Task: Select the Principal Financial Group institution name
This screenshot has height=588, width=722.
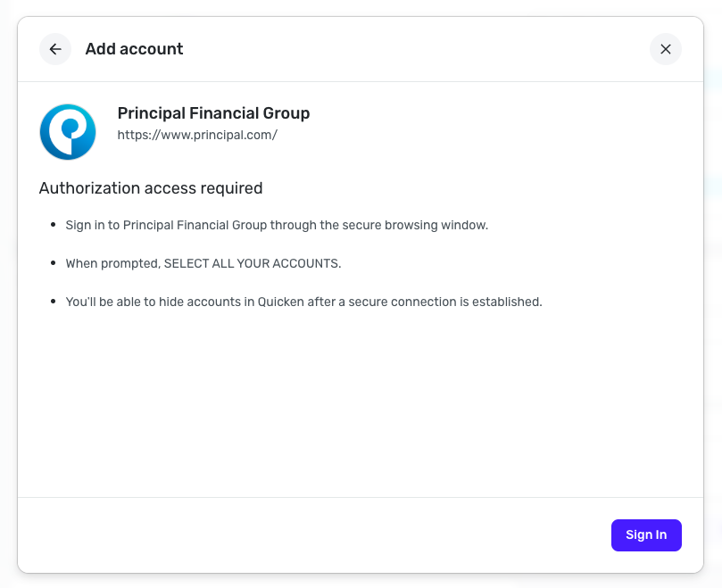Action: pos(213,113)
